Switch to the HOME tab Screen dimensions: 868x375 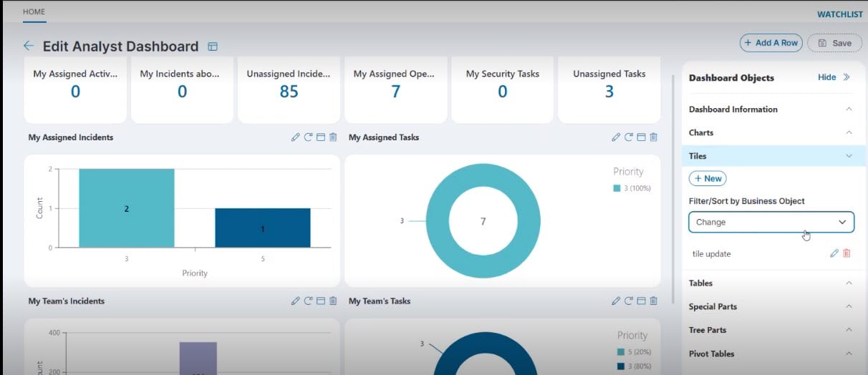pyautogui.click(x=34, y=12)
